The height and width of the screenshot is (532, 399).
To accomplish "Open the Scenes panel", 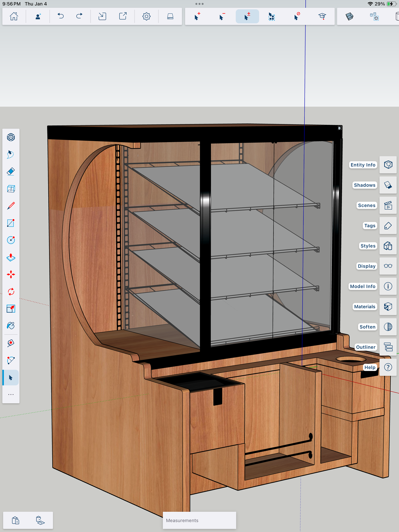I will pos(388,205).
